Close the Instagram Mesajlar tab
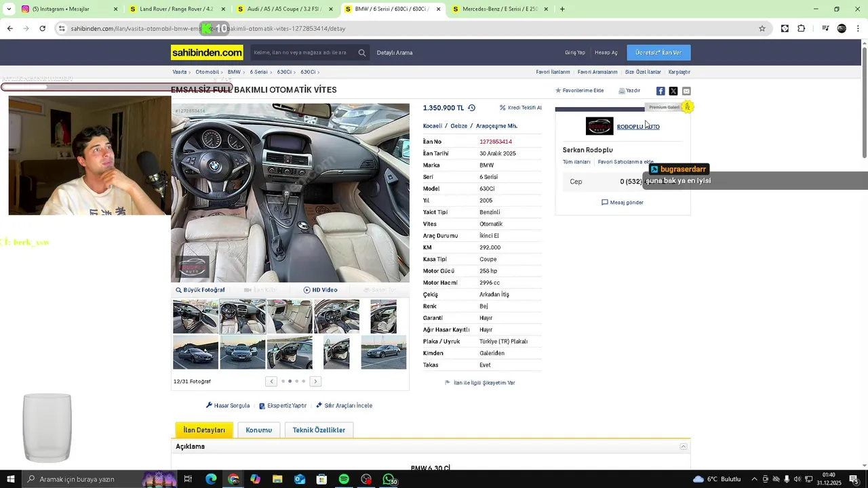 pyautogui.click(x=115, y=9)
